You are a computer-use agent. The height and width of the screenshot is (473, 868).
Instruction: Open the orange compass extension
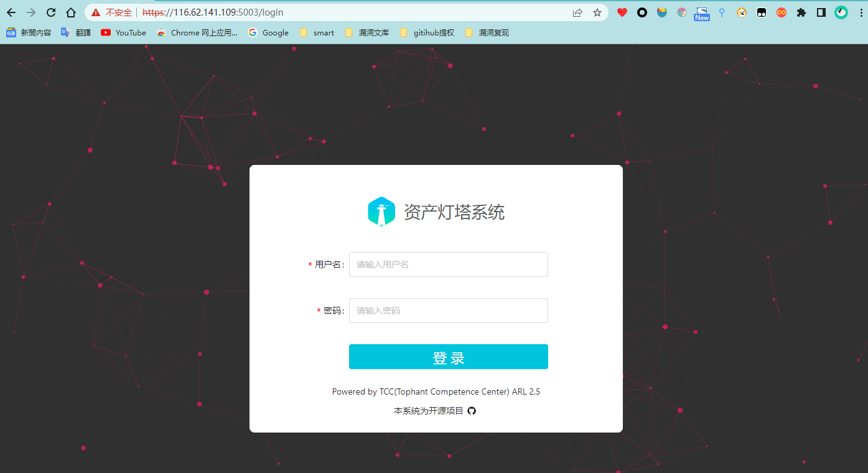pyautogui.click(x=742, y=12)
